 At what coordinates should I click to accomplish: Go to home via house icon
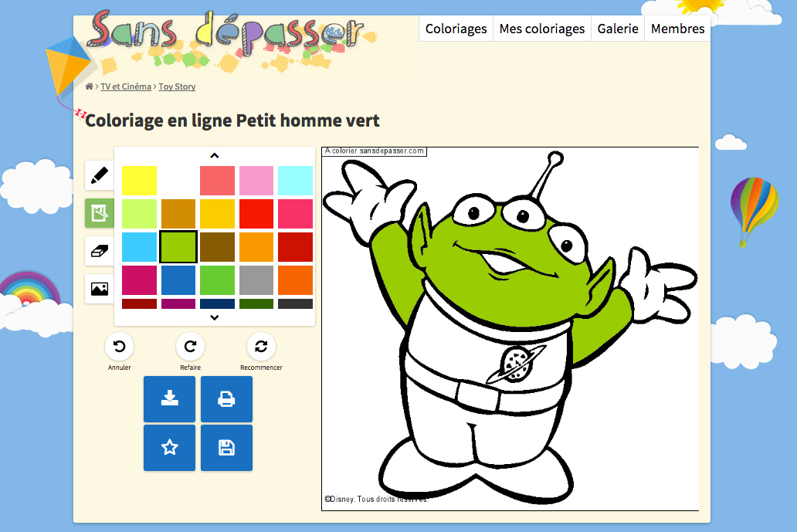coord(89,86)
